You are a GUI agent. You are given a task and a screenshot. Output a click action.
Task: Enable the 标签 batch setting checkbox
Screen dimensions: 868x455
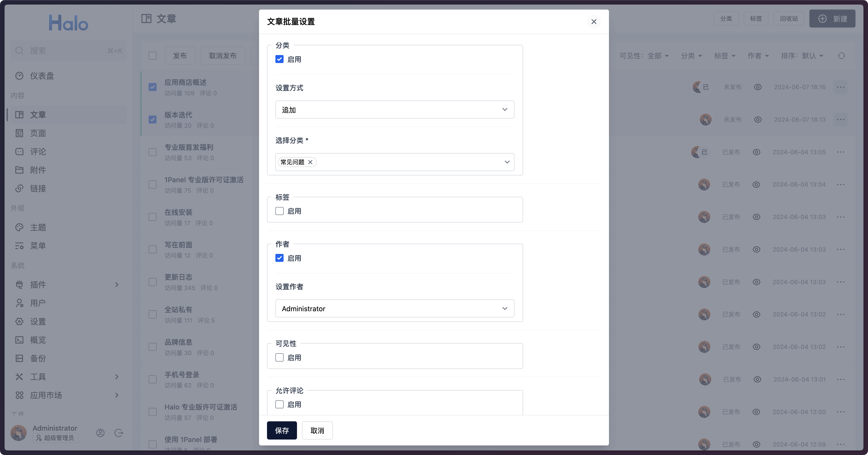(x=279, y=211)
